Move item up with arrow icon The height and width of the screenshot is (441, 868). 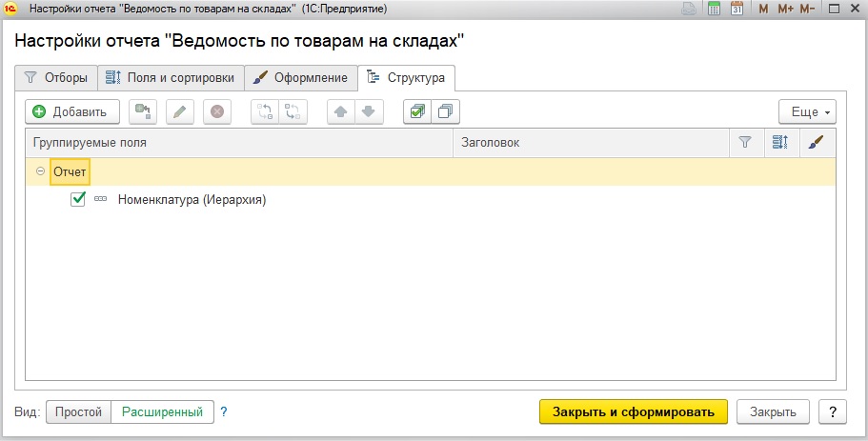pyautogui.click(x=341, y=111)
